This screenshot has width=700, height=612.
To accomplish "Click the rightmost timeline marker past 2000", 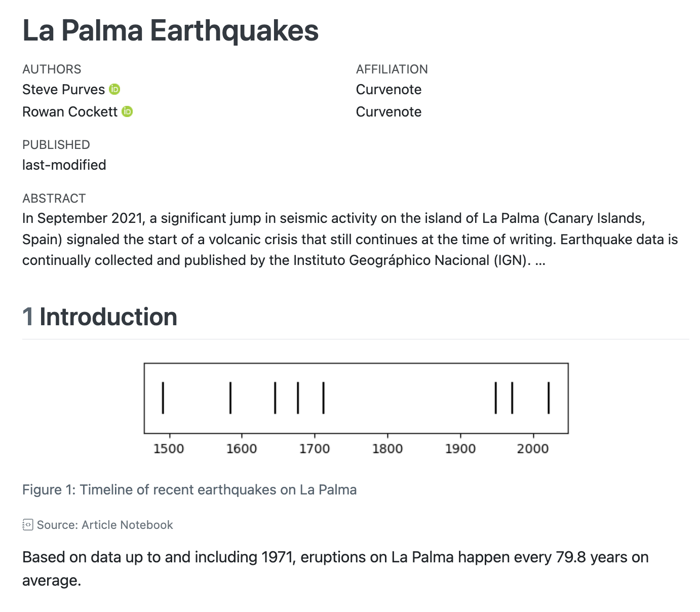I will 549,398.
